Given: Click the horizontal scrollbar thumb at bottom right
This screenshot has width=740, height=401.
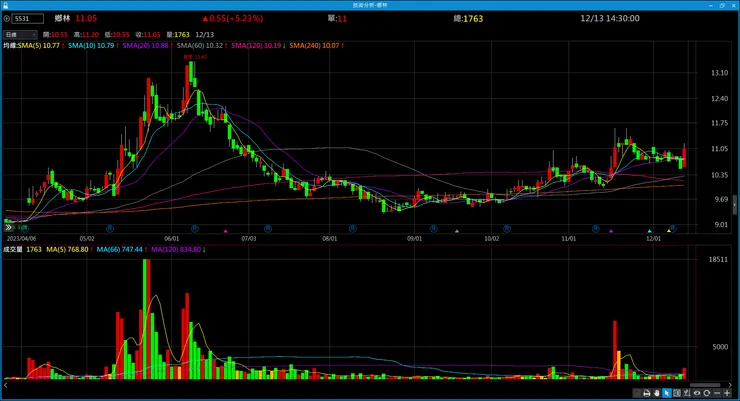Looking at the screenshot, I should pos(705,385).
